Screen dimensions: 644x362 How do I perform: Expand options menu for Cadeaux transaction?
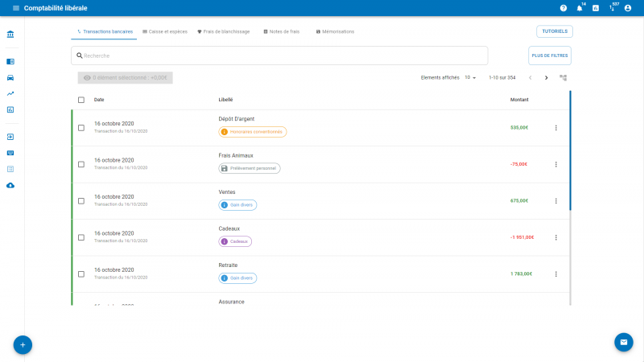point(555,237)
